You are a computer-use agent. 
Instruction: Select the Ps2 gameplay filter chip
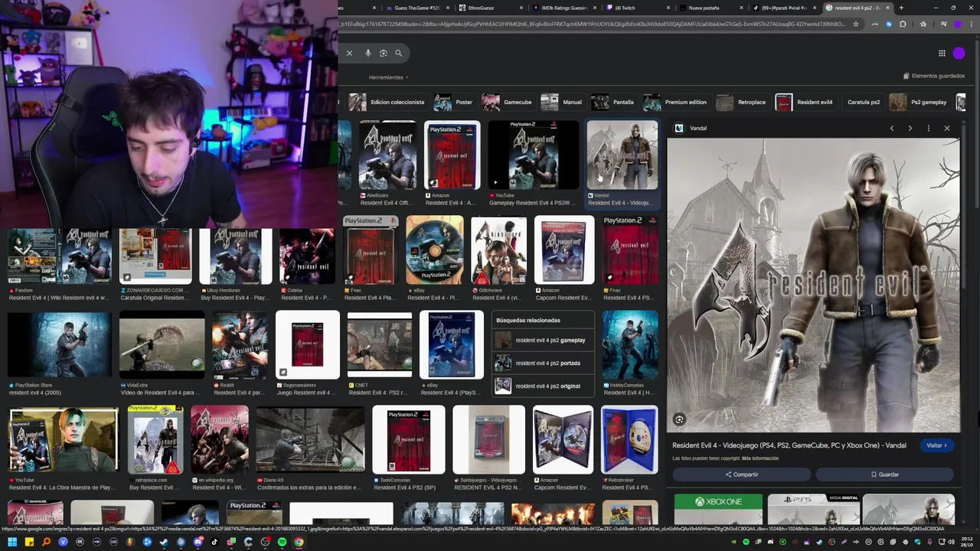[x=919, y=102]
